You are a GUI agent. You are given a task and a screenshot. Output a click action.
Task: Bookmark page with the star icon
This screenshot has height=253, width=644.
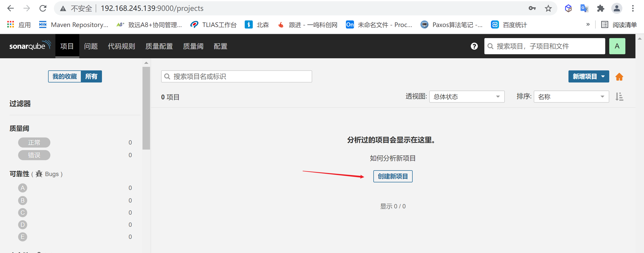[x=548, y=9]
